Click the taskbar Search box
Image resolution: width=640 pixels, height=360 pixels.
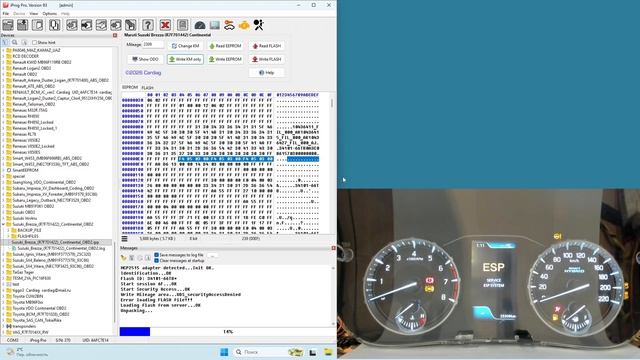pos(269,352)
